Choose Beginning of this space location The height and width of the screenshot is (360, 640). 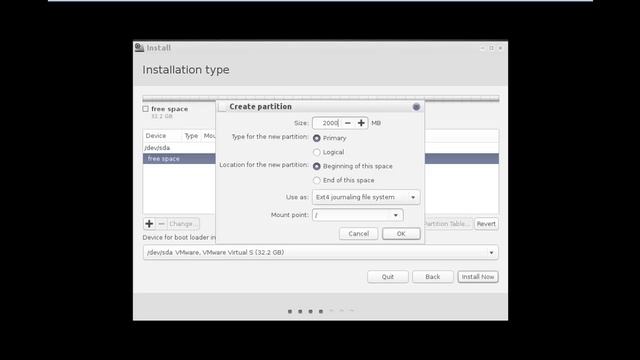click(x=317, y=167)
